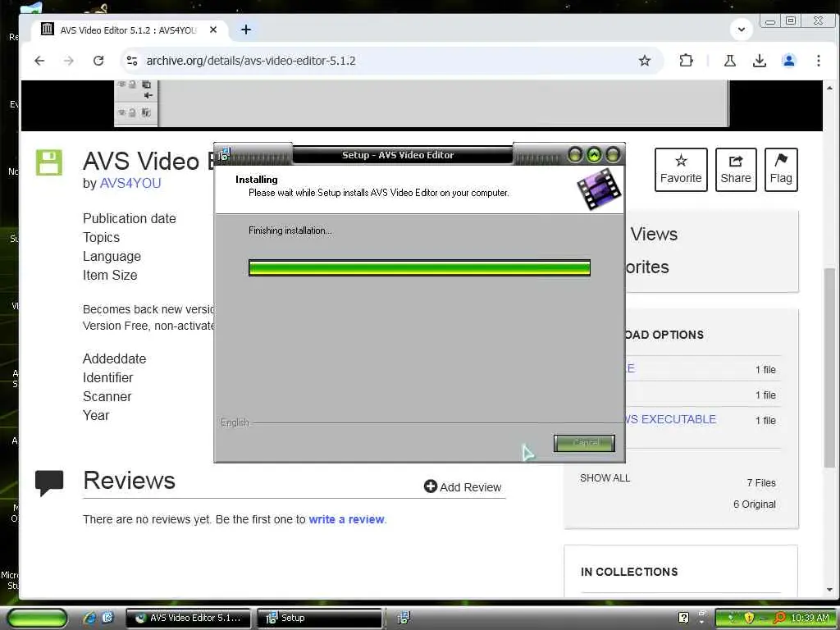Viewport: 840px width, 630px height.
Task: Open Windows Executable download option
Action: tap(671, 419)
